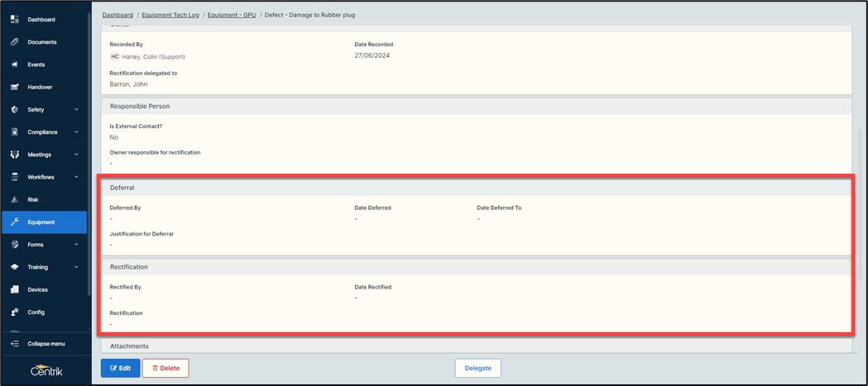The height and width of the screenshot is (386, 868).
Task: Expand the Safety menu chevron
Action: pos(76,109)
